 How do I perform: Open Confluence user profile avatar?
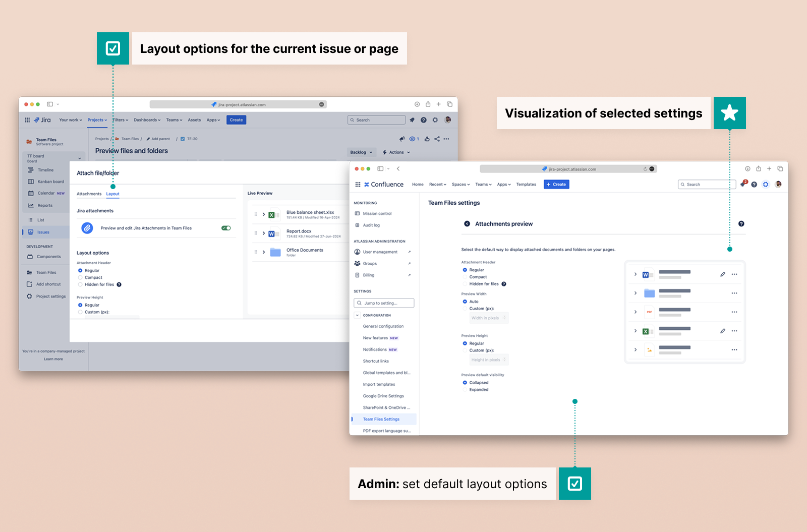tap(778, 185)
